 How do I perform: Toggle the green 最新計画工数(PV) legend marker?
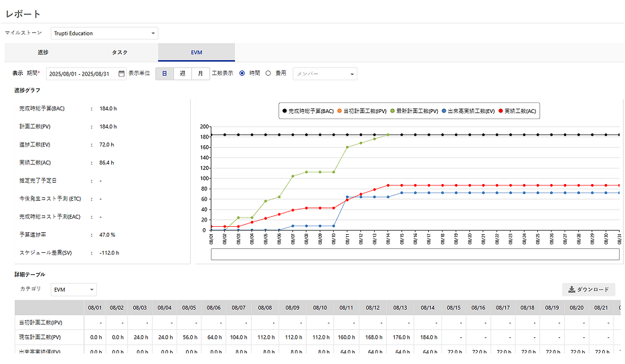(392, 111)
